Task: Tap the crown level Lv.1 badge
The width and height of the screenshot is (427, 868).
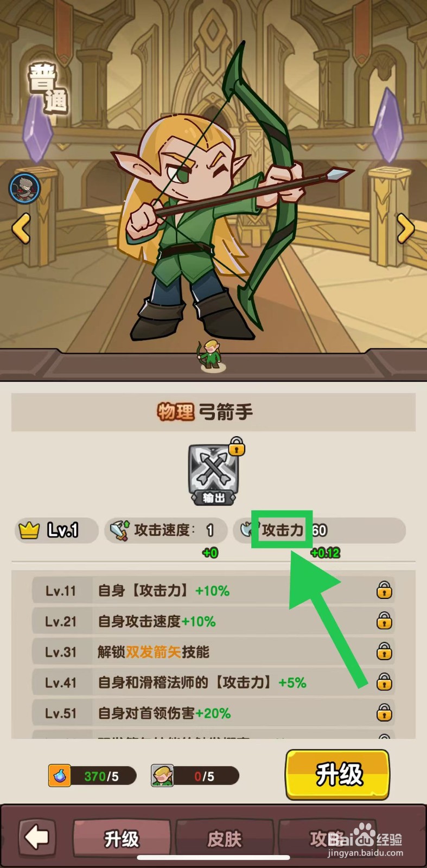Action: 56,530
